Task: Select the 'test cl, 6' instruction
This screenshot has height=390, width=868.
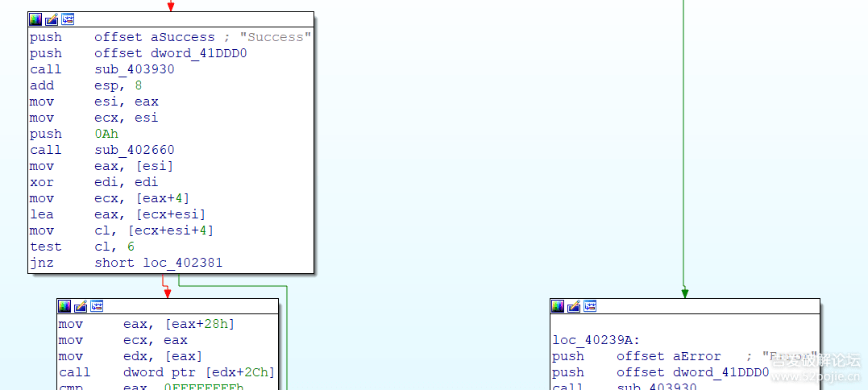Action: click(82, 247)
